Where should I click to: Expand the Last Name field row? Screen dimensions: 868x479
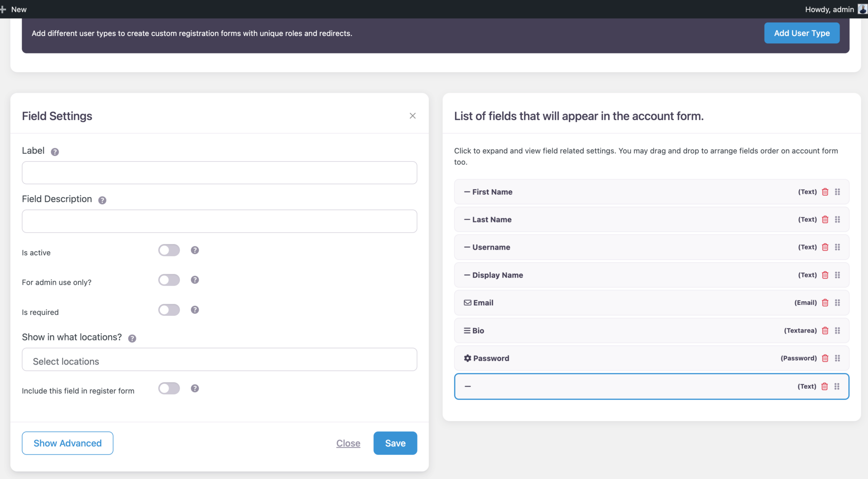click(651, 220)
